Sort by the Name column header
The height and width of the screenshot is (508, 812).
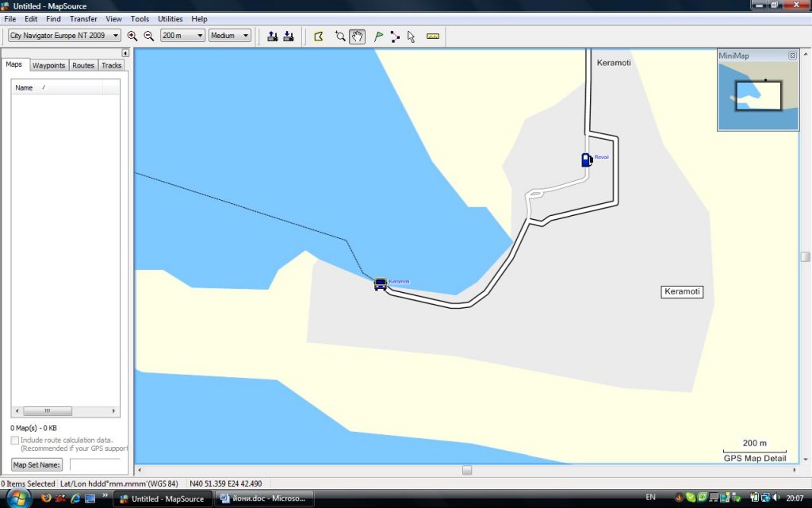(x=57, y=87)
